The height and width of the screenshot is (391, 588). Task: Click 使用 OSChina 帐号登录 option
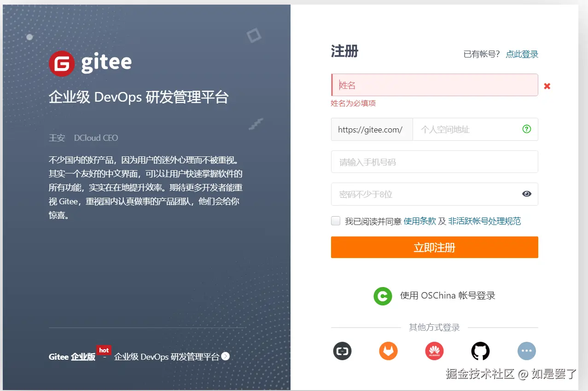click(x=447, y=296)
